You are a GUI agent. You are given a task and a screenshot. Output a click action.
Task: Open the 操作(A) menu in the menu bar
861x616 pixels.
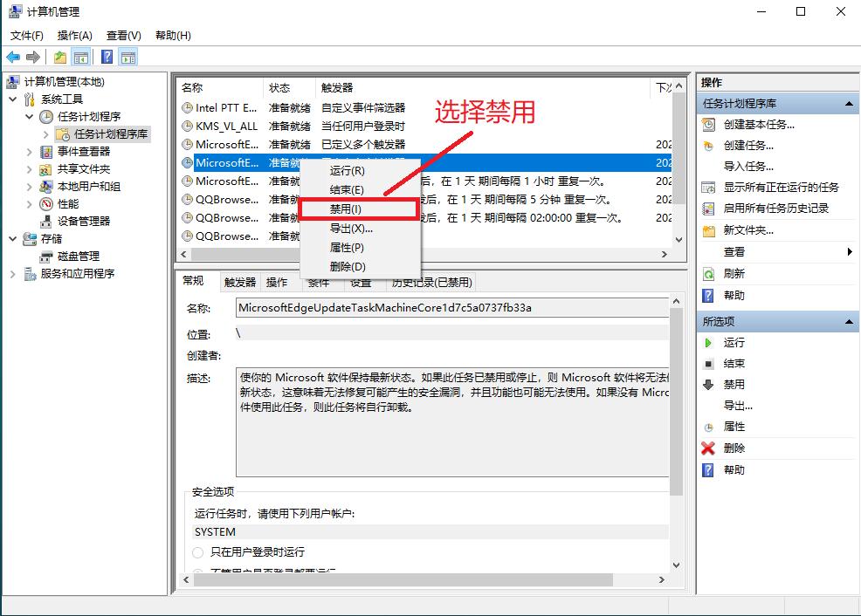point(73,35)
